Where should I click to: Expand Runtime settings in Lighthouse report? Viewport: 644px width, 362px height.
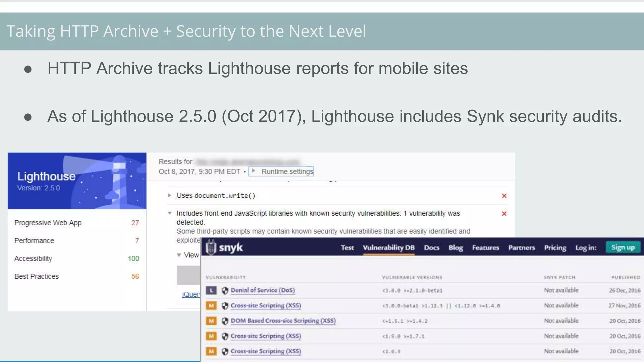[x=281, y=172]
